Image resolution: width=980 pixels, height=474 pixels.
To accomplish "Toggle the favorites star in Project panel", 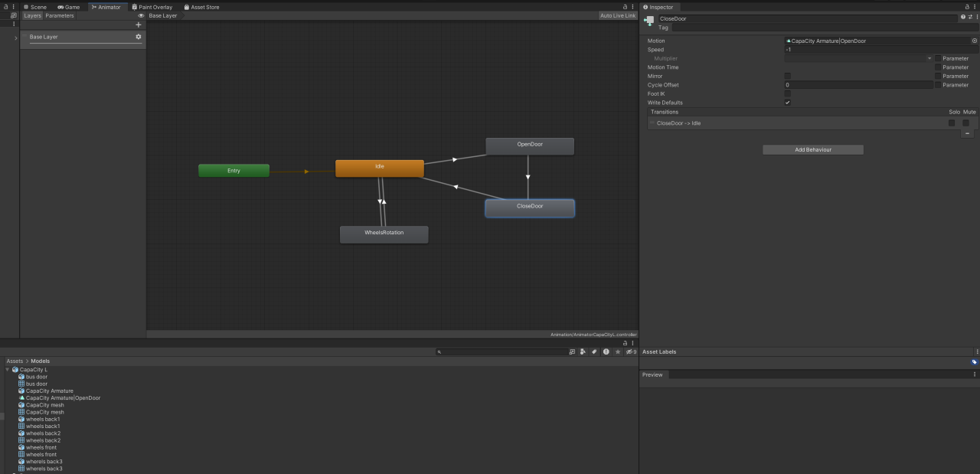I will pos(618,352).
